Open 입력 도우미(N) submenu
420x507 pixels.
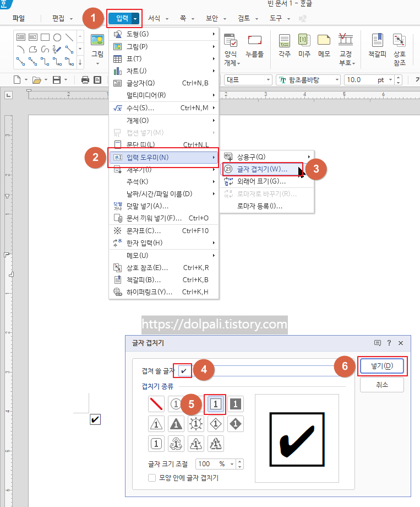point(164,158)
